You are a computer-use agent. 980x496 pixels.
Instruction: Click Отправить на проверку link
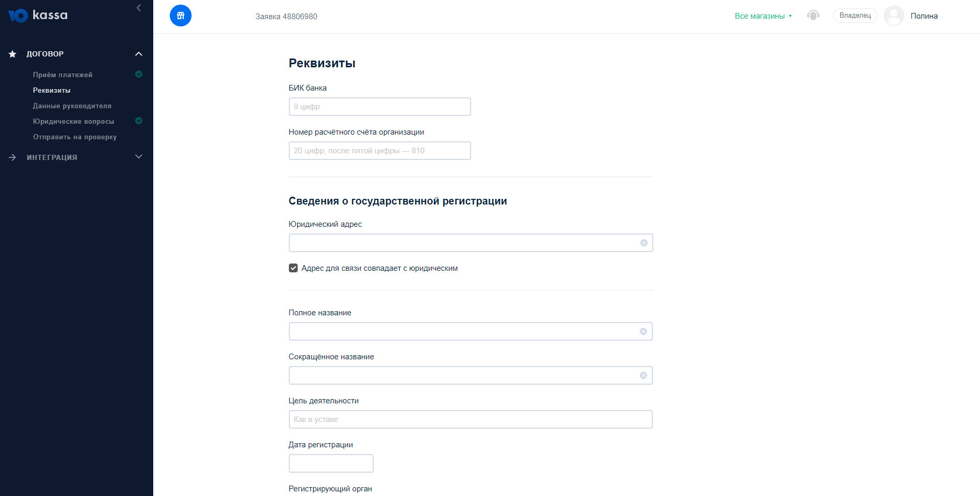[x=75, y=137]
